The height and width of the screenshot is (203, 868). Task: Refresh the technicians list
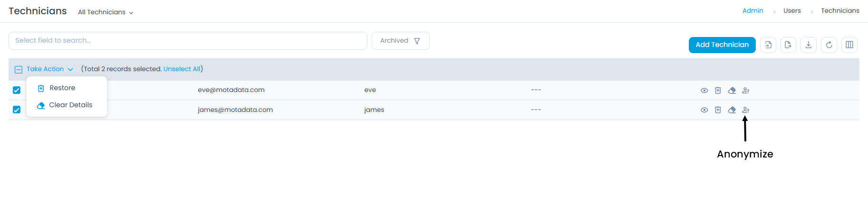[829, 45]
